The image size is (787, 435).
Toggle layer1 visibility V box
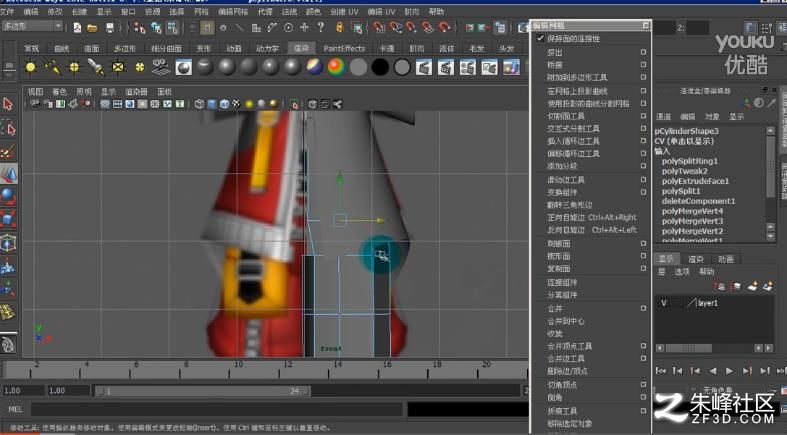pyautogui.click(x=664, y=303)
